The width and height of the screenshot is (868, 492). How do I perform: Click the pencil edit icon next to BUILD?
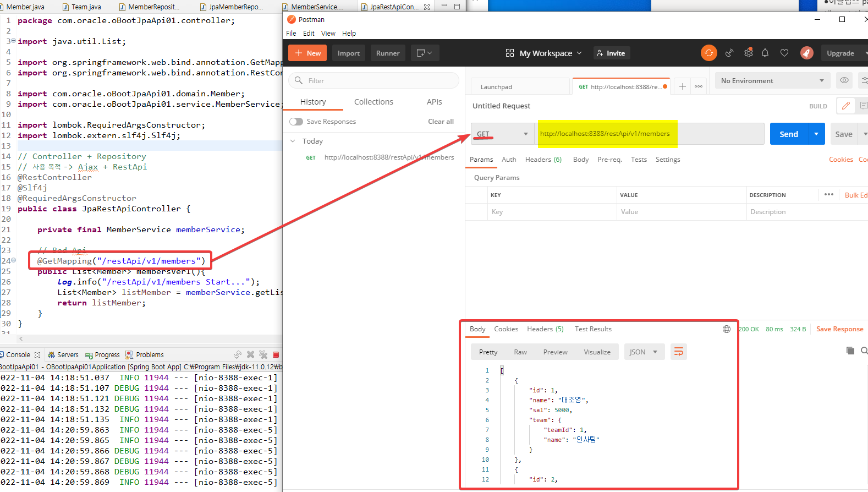pos(846,106)
